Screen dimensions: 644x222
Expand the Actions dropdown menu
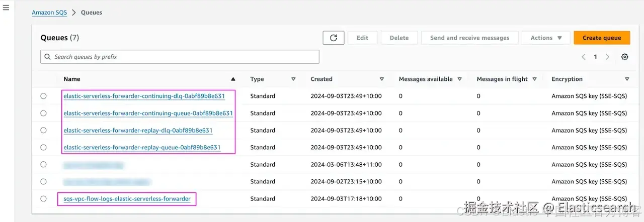[546, 38]
